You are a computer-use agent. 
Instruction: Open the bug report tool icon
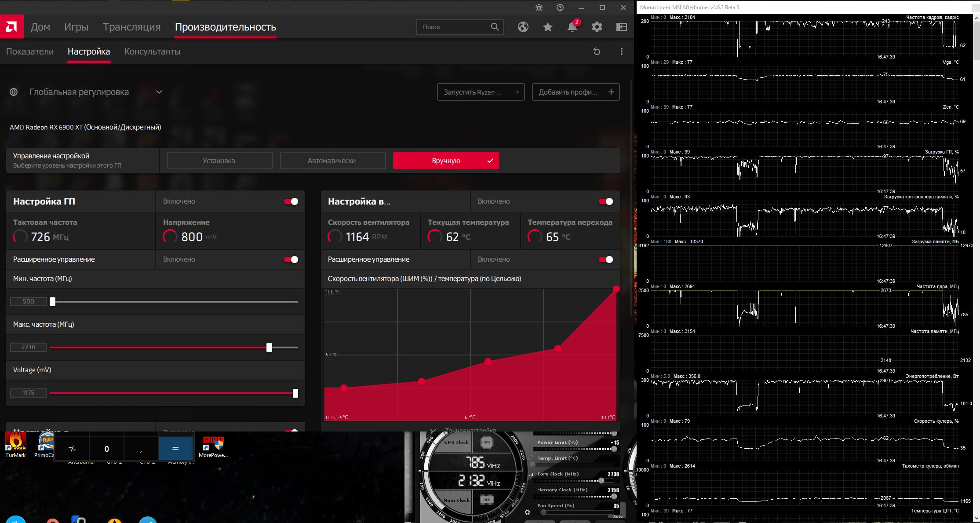(x=539, y=7)
